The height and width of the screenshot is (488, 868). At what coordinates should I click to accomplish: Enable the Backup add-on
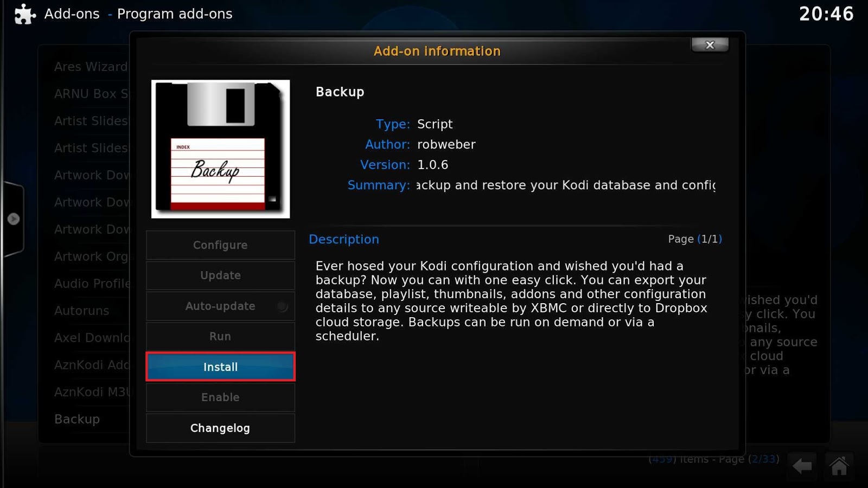[x=220, y=397]
